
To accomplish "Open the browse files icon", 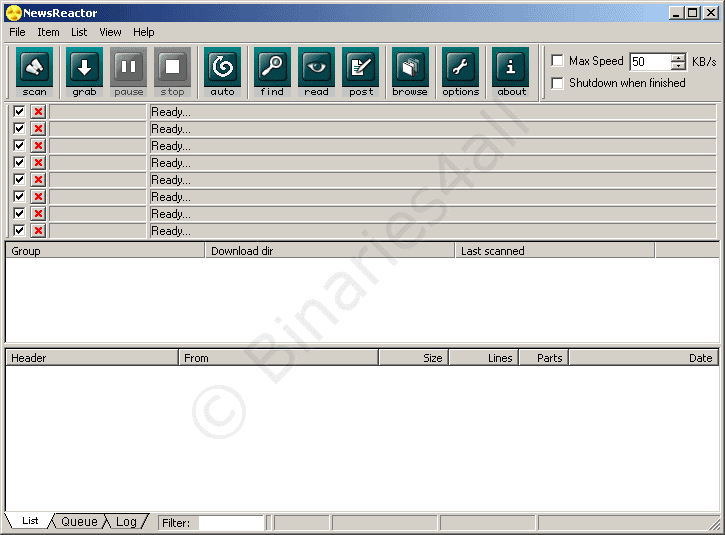I will pos(410,72).
